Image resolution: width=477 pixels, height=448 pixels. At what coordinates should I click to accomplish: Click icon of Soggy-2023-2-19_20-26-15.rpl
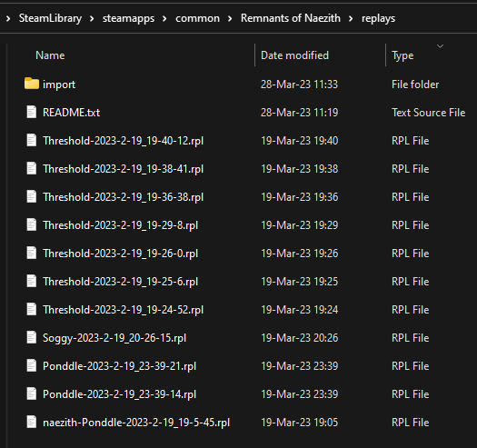[x=32, y=337]
